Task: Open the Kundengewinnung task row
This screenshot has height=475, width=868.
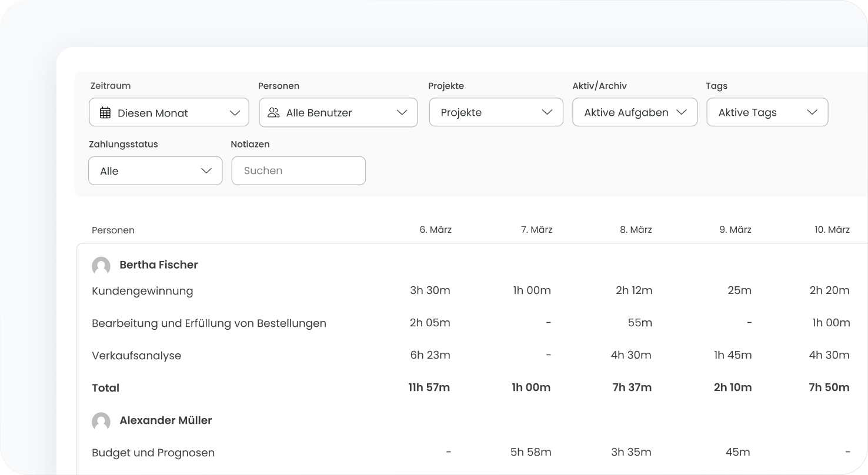Action: coord(142,291)
